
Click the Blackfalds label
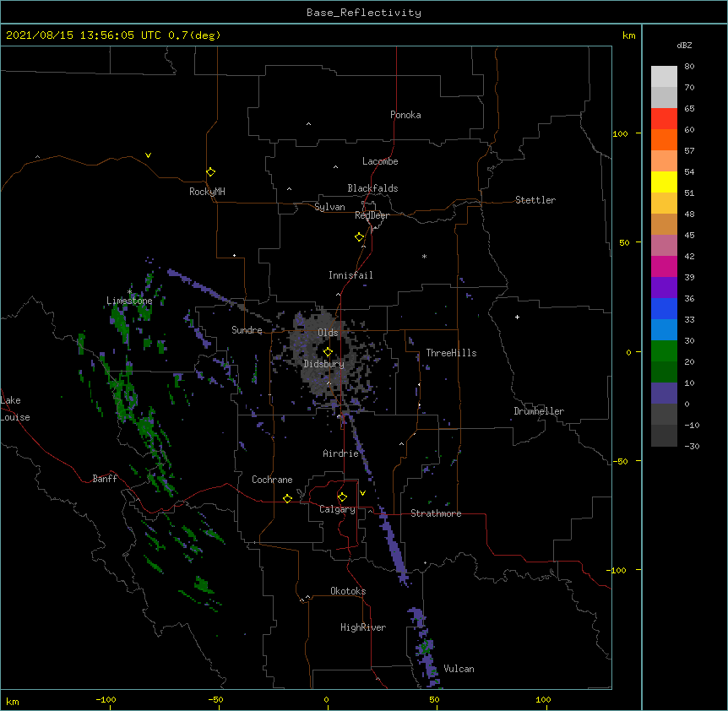(x=372, y=188)
